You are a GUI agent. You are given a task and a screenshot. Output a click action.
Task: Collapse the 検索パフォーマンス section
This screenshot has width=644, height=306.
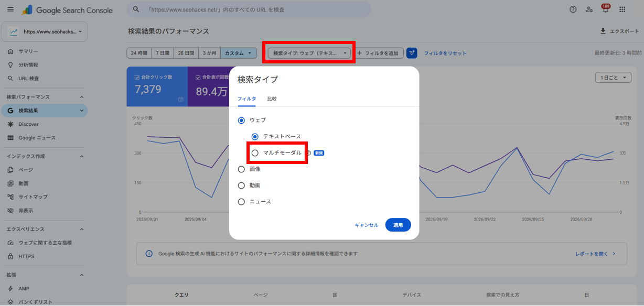click(81, 97)
